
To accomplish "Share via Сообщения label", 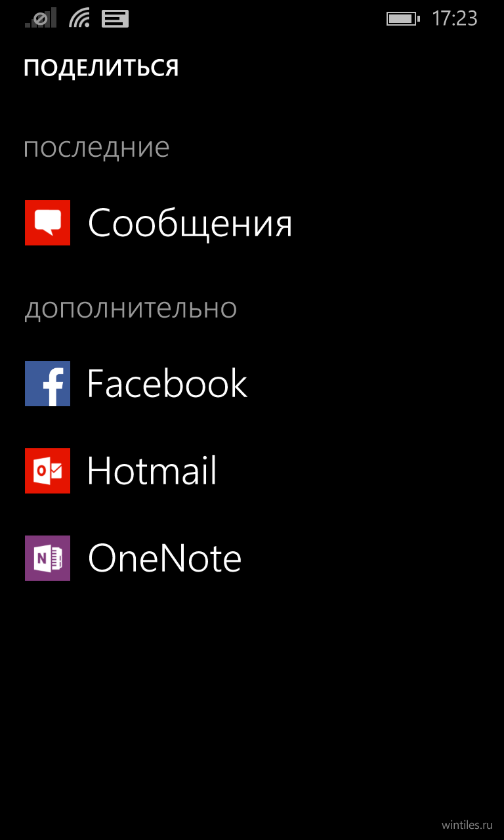I will coord(190,223).
